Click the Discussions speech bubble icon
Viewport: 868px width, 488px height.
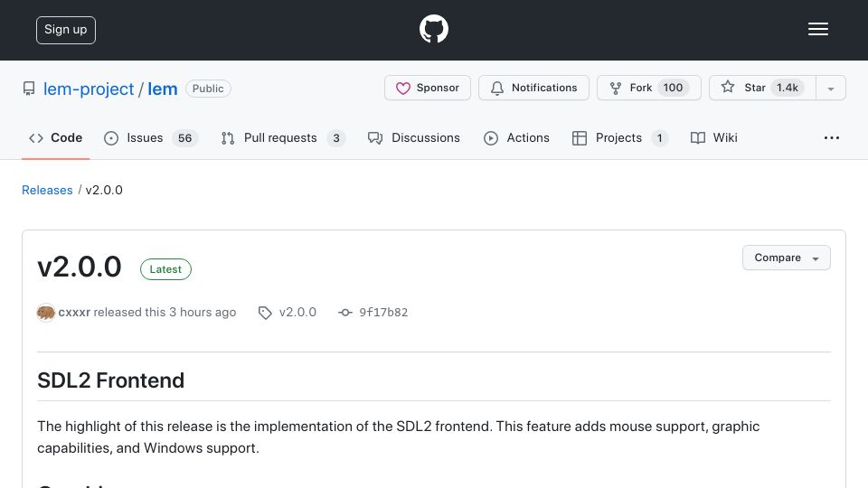[374, 138]
